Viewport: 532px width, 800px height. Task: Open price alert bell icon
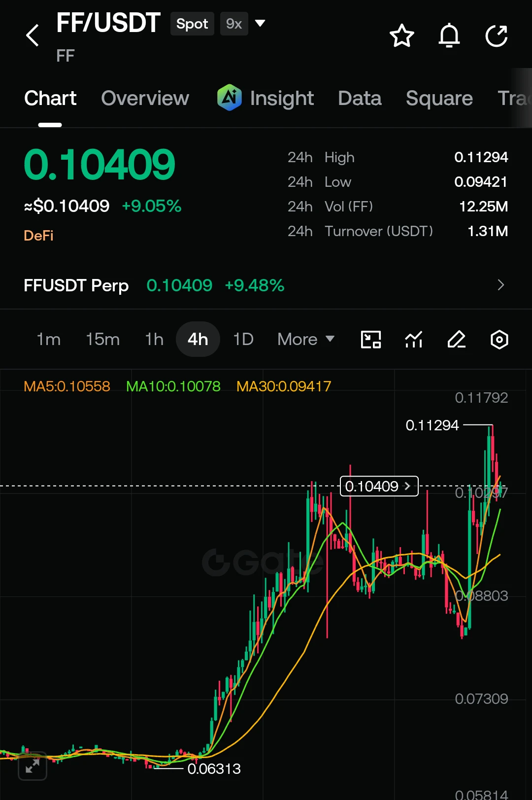(449, 35)
